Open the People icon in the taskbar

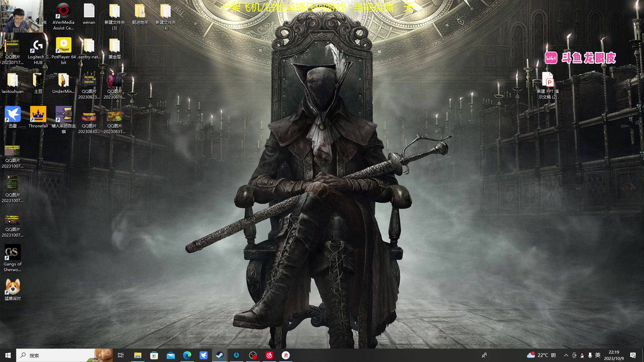(x=484, y=355)
